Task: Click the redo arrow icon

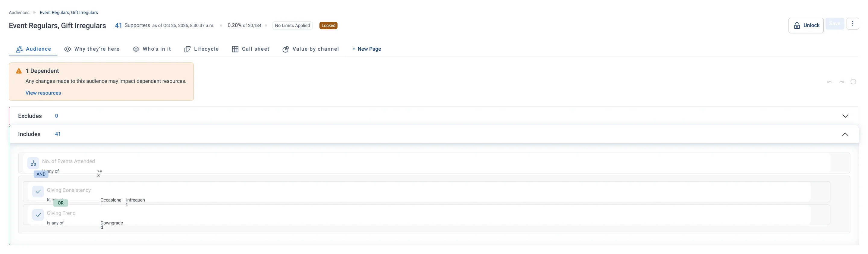Action: (x=841, y=82)
